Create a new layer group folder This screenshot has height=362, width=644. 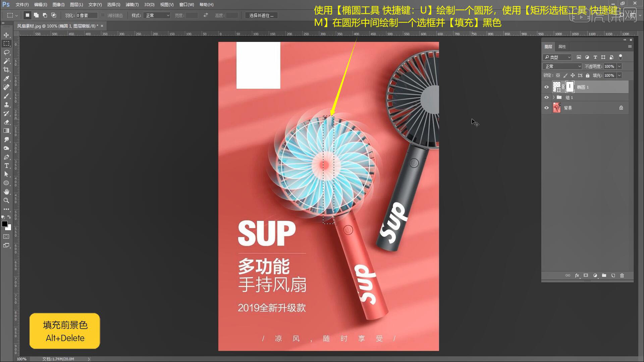pos(604,276)
